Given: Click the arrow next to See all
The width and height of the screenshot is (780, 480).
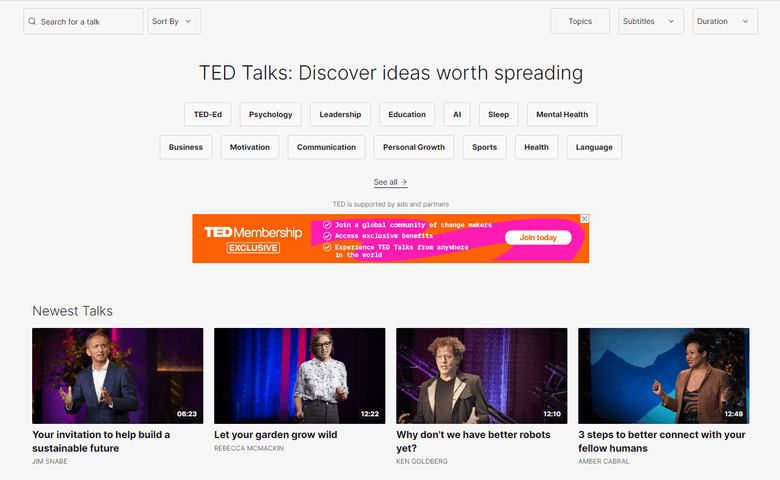Looking at the screenshot, I should pyautogui.click(x=403, y=182).
